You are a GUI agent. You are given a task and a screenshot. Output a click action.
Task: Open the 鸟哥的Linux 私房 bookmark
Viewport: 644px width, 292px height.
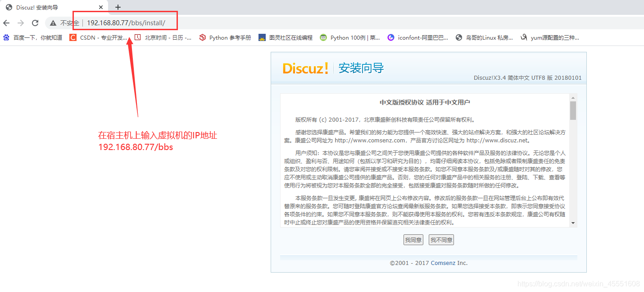[485, 38]
